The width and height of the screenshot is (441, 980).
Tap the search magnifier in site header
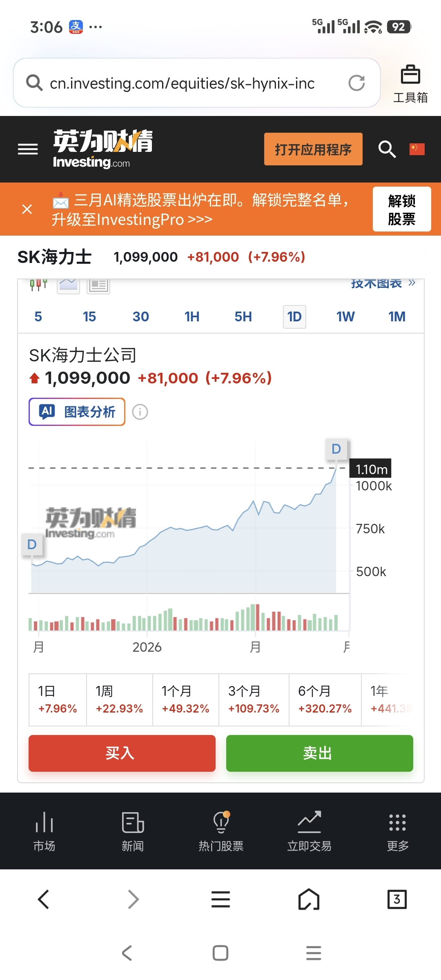[x=387, y=149]
